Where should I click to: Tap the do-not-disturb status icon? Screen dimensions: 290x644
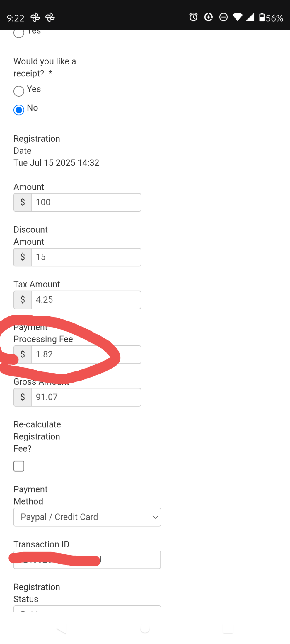[224, 17]
